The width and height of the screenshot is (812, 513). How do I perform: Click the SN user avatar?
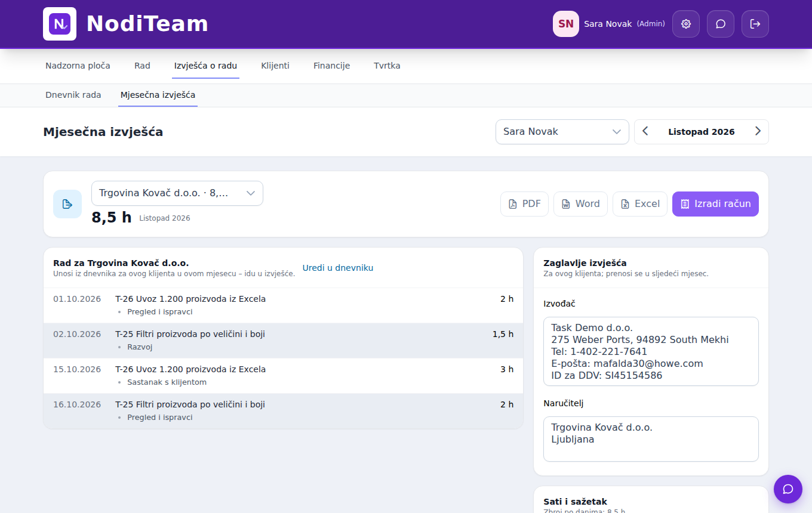click(x=566, y=24)
